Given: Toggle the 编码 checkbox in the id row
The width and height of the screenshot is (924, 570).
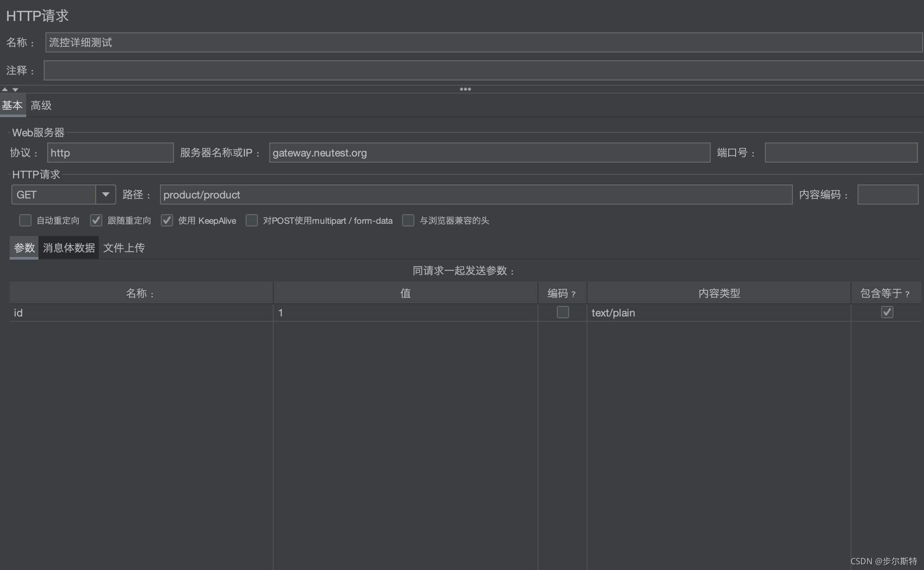Looking at the screenshot, I should 563,312.
